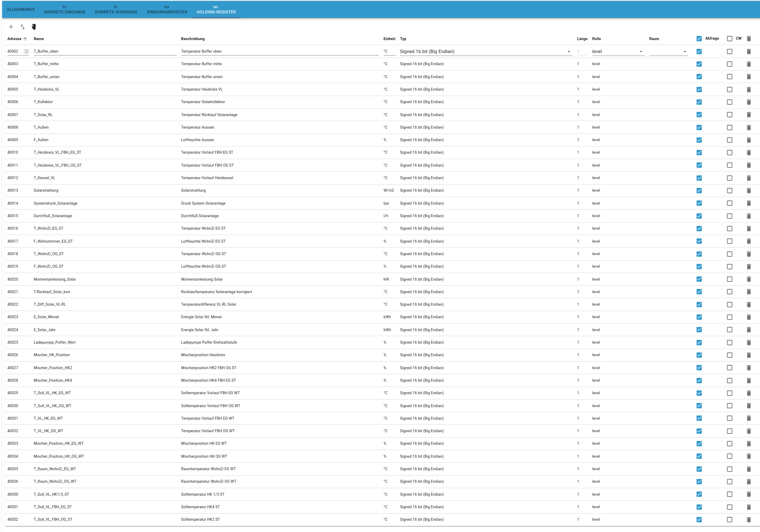Open the Diskrete Ausgänge tab
This screenshot has height=532, width=760.
[116, 9]
